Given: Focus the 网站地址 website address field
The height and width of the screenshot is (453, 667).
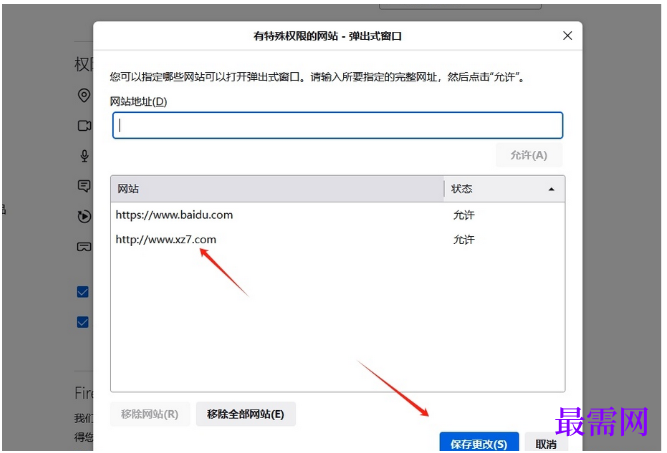Looking at the screenshot, I should click(x=338, y=125).
